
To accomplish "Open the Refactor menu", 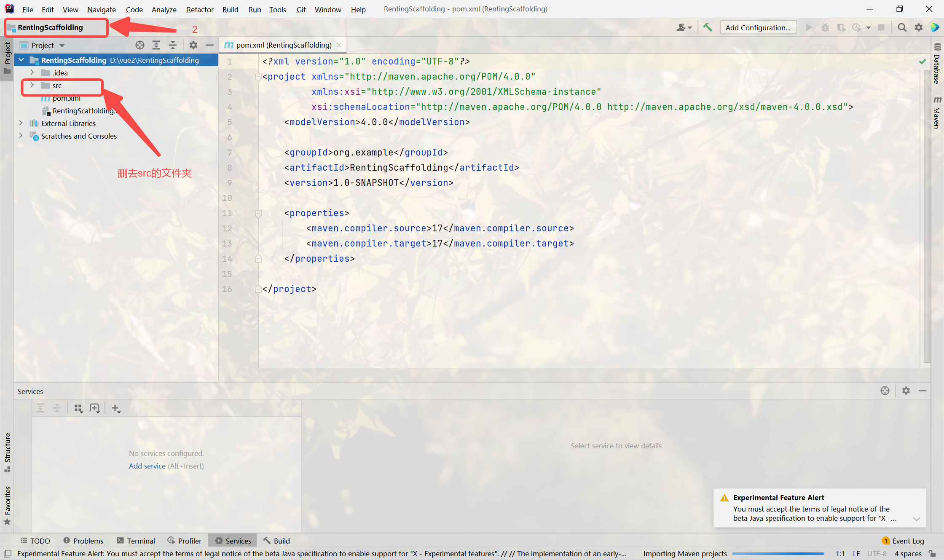I will point(200,9).
